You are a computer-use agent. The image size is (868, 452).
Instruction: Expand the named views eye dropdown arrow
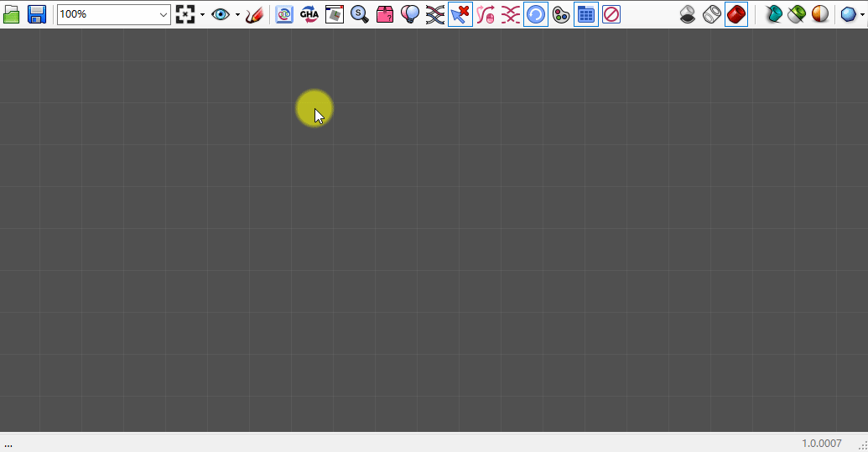[237, 14]
